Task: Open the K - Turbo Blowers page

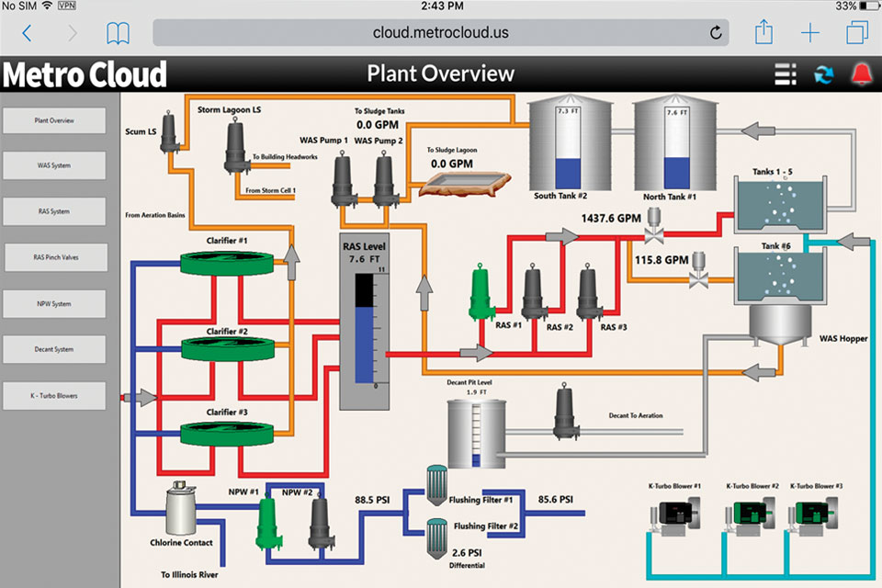Action: point(54,396)
